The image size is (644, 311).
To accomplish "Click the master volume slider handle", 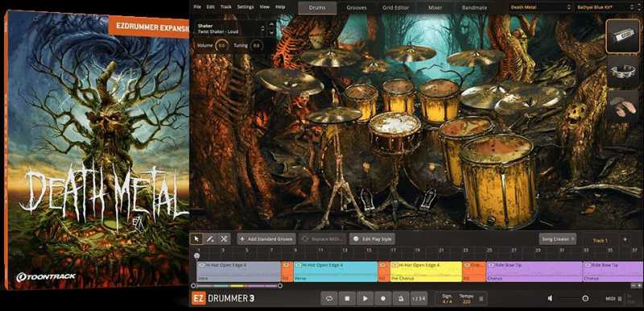I will point(585,299).
